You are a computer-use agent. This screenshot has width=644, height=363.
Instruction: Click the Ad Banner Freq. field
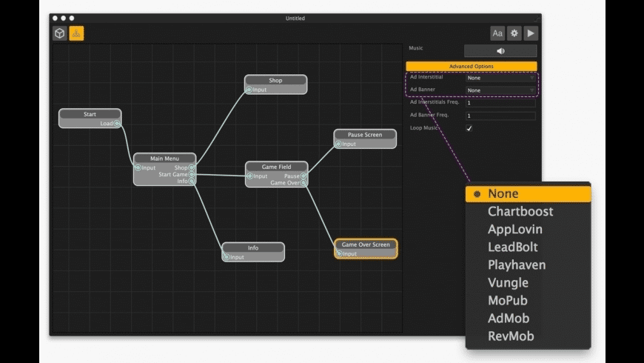(500, 116)
